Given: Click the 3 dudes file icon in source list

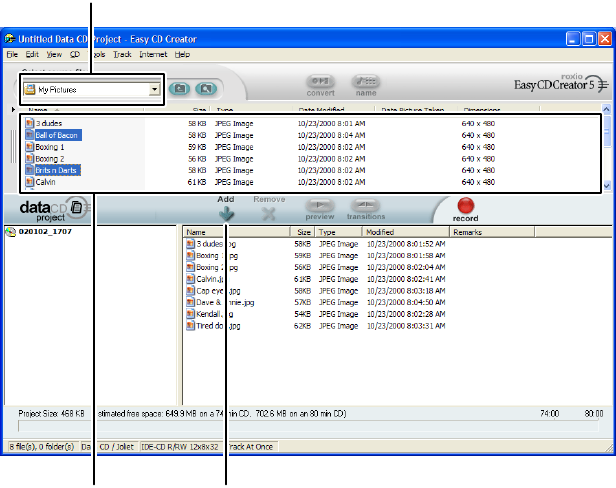Looking at the screenshot, I should [x=29, y=123].
